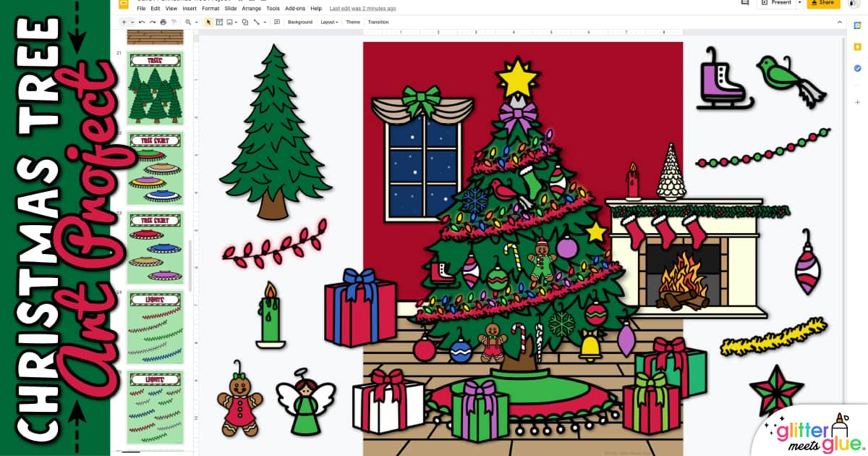Insert a shape from the toolbar
Viewport: 868px width, 456px height.
[245, 22]
